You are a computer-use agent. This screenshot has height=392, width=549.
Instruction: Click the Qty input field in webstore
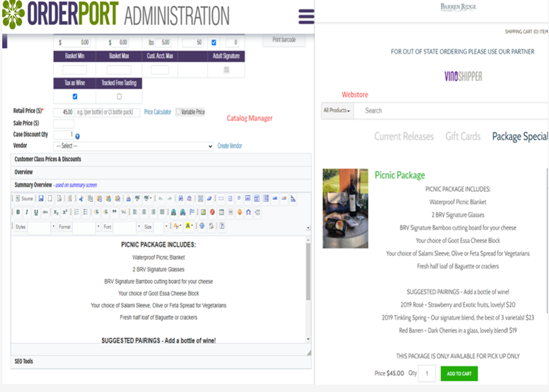pos(427,374)
